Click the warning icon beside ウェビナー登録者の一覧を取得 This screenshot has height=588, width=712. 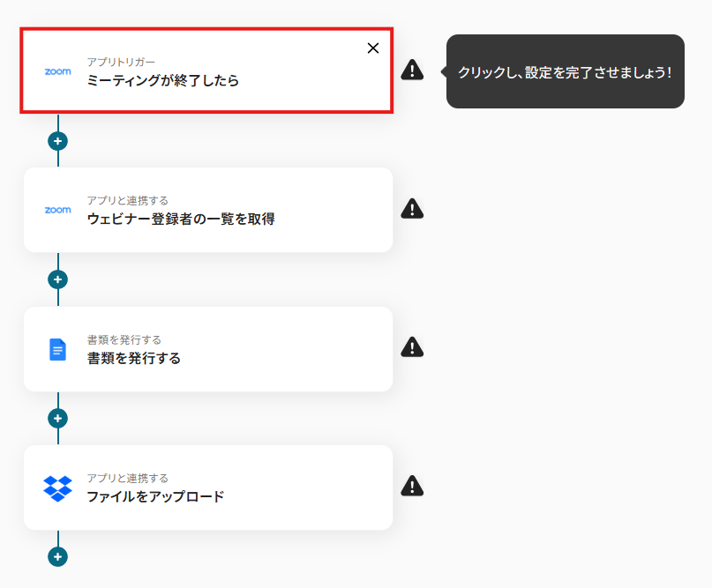pos(412,209)
